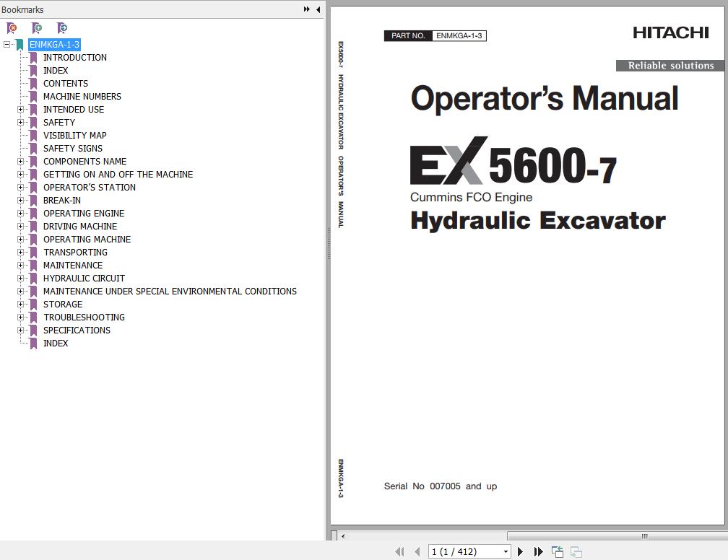The image size is (728, 560).
Task: Open the last INDEX bookmark under SPECIFICATIONS
Action: (x=56, y=344)
